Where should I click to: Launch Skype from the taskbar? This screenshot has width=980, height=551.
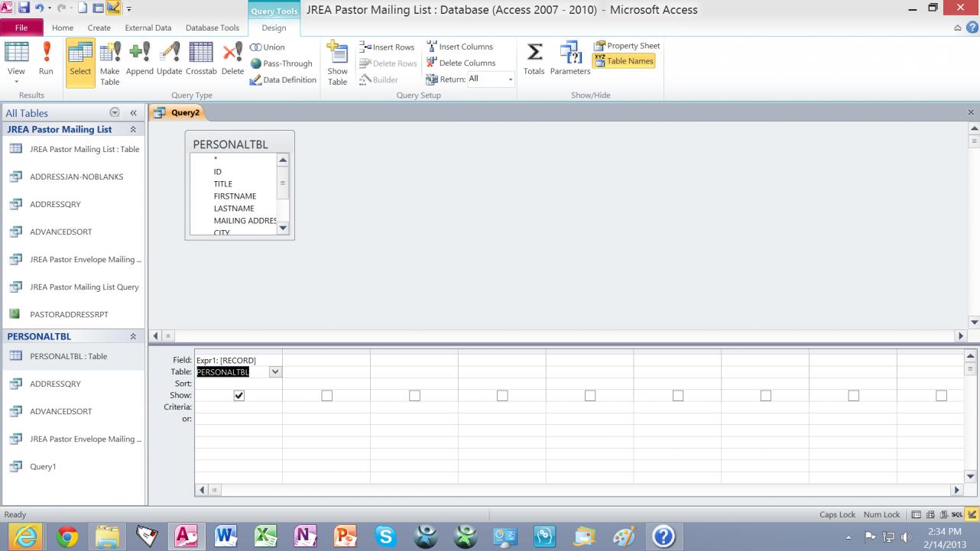click(385, 537)
